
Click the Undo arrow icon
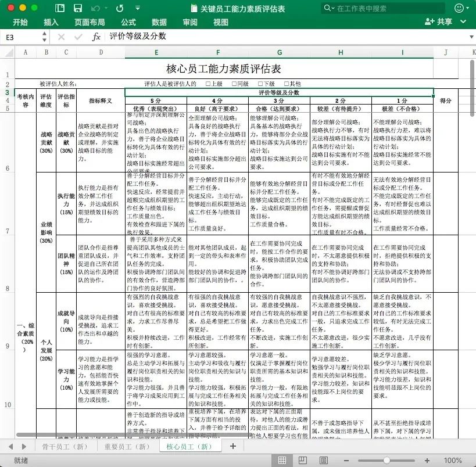[x=96, y=8]
